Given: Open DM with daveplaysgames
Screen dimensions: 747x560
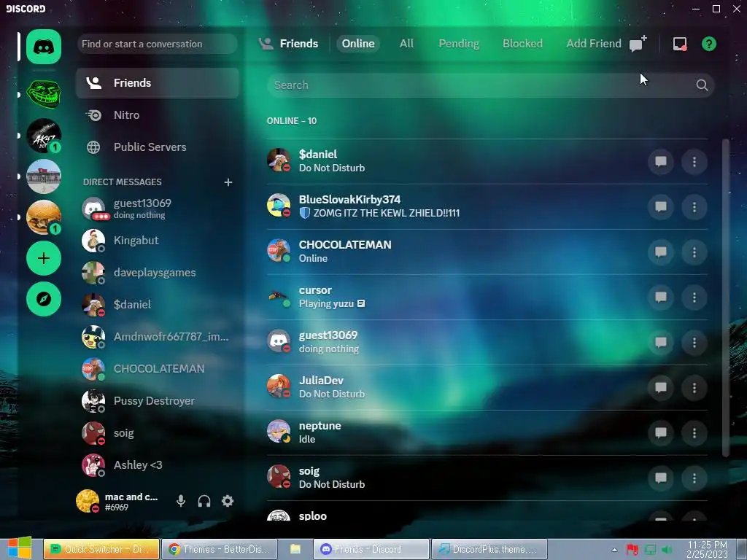Looking at the screenshot, I should [158, 273].
